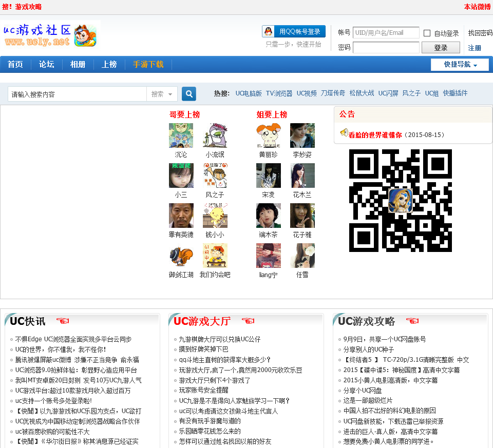The height and width of the screenshot is (448, 493).
Task: Open avatar of user 花木兰
Action: click(302, 176)
